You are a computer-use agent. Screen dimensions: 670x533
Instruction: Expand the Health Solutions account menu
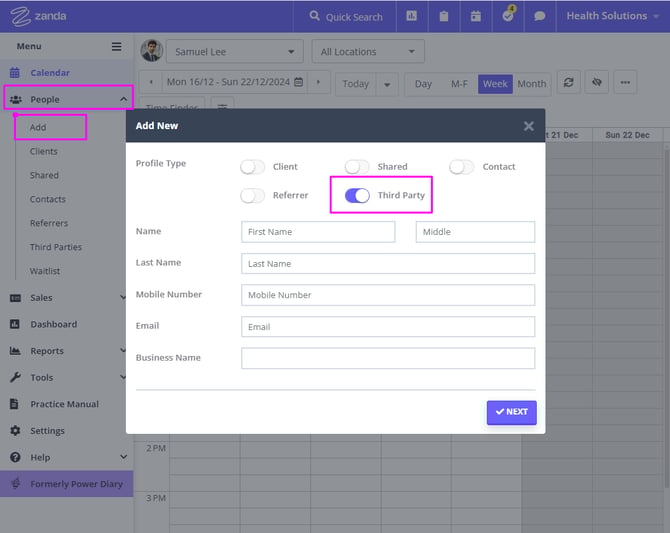[612, 16]
